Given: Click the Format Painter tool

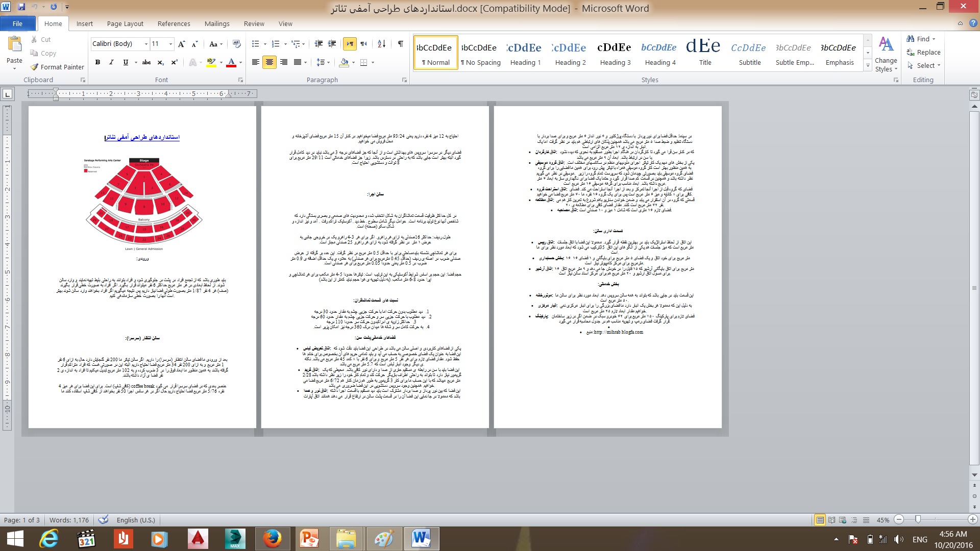Looking at the screenshot, I should (57, 67).
